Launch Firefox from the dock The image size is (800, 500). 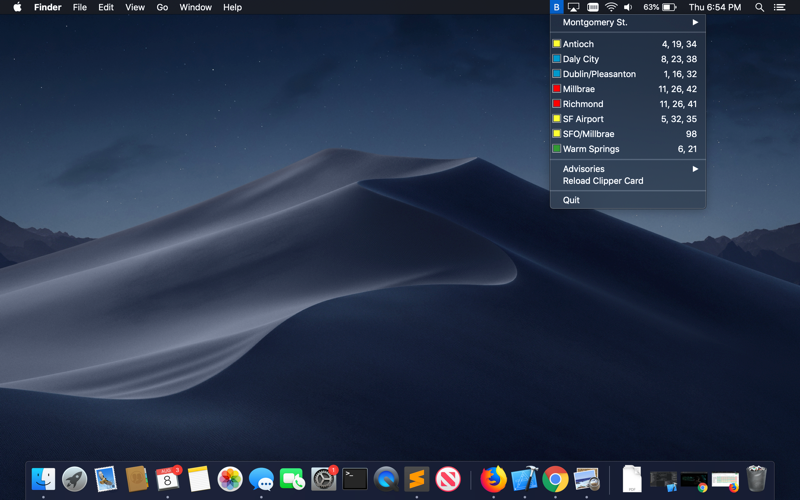(x=493, y=479)
